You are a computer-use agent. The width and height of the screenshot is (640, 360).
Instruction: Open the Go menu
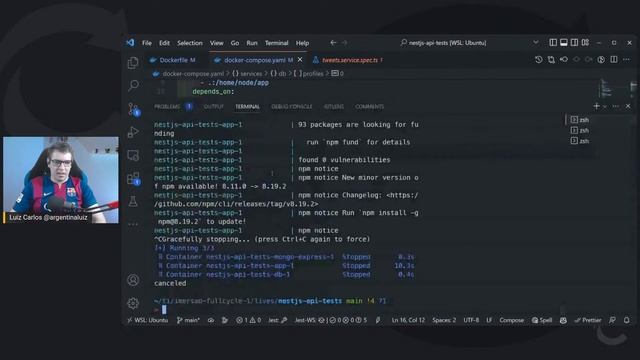(235, 43)
